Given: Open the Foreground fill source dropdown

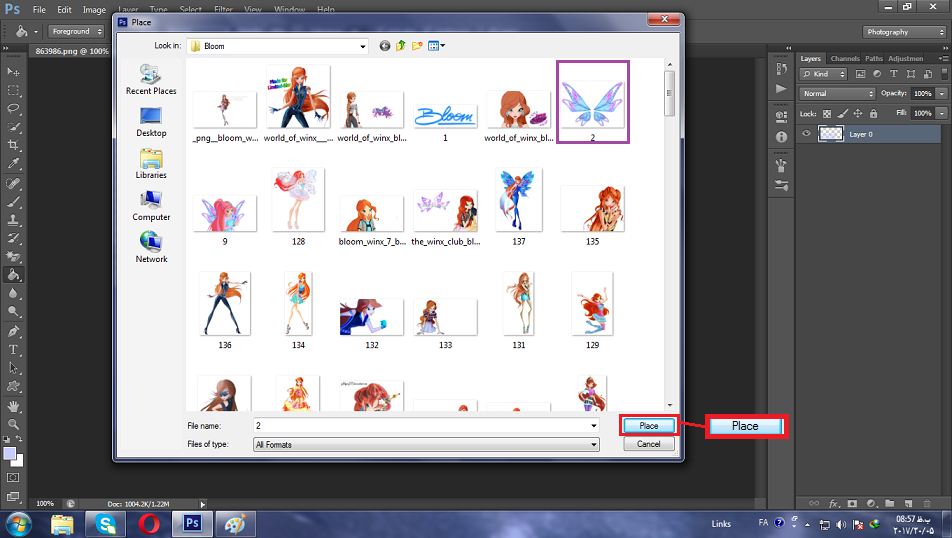Looking at the screenshot, I should point(76,32).
